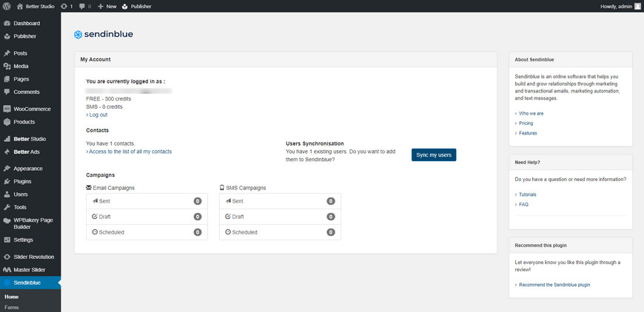The image size is (644, 312).
Task: Click the Tools wrench icon
Action: 7,207
